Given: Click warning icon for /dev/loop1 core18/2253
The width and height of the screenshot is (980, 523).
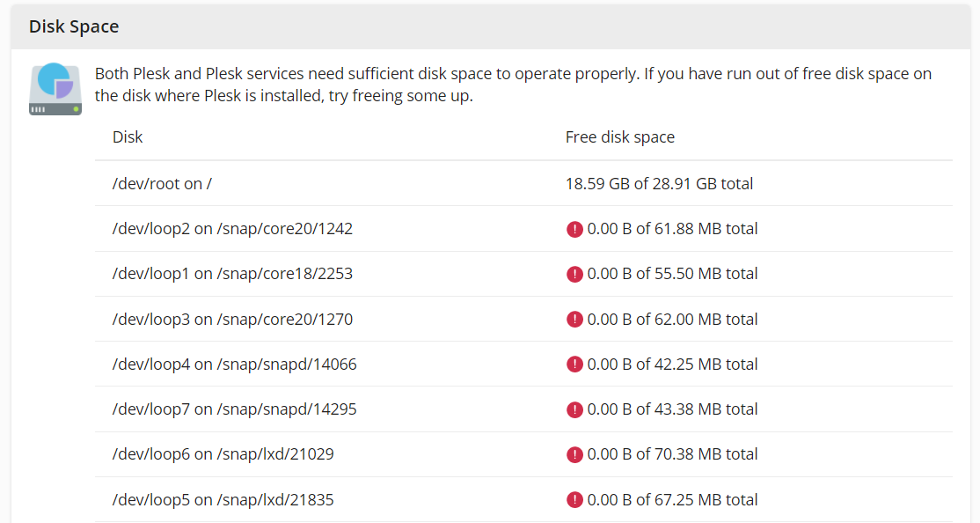Looking at the screenshot, I should [x=574, y=274].
